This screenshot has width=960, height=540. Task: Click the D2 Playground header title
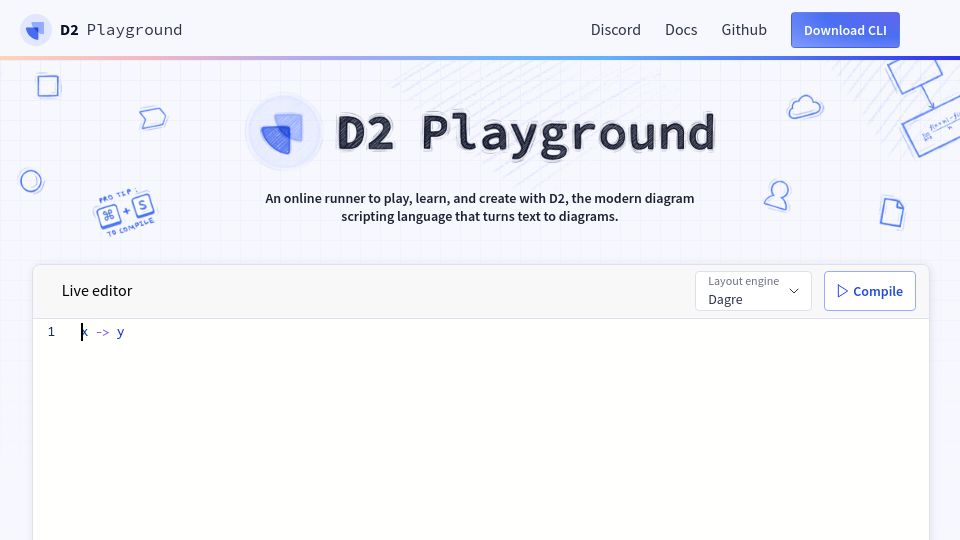point(121,30)
